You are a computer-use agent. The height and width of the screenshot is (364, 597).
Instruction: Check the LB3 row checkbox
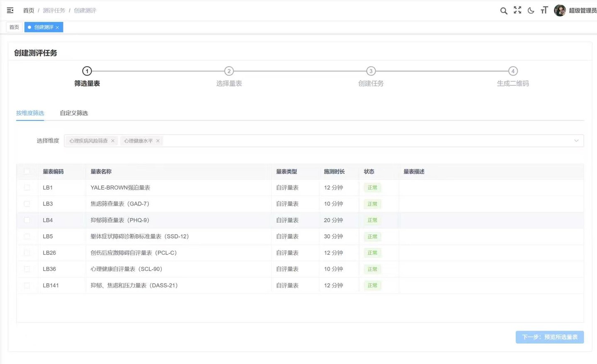(27, 204)
